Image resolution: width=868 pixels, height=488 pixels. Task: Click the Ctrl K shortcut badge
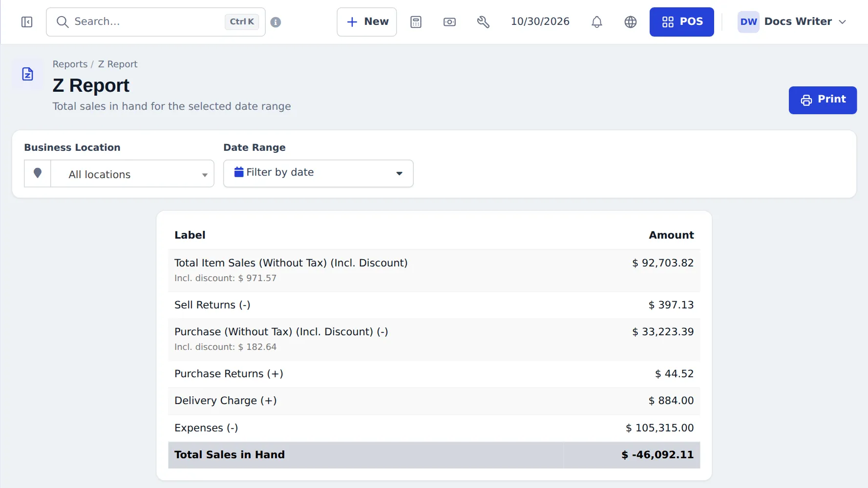point(242,21)
